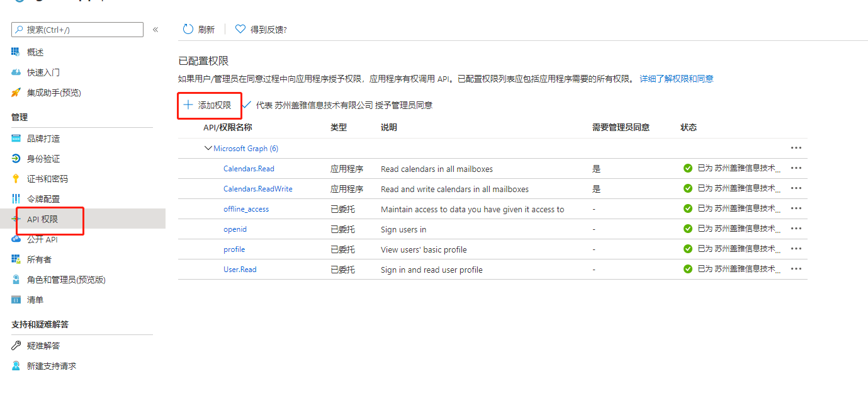Click the 集成助手 rocket icon
The image size is (868, 393).
16,93
